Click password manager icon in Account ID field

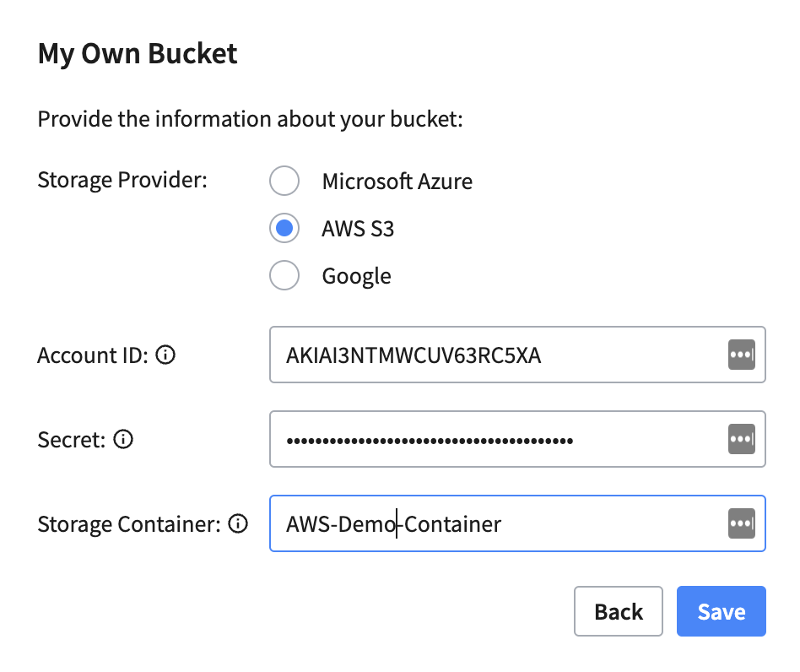click(741, 355)
